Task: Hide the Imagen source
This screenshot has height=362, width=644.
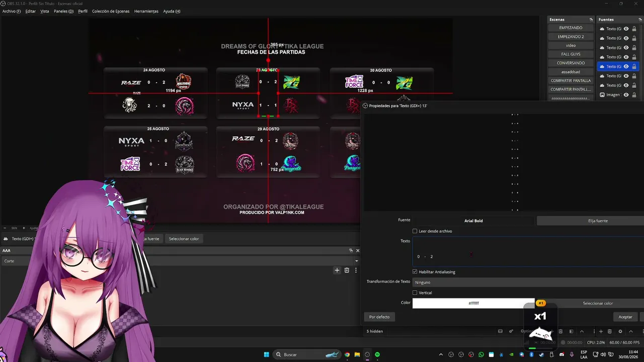Action: (626, 95)
